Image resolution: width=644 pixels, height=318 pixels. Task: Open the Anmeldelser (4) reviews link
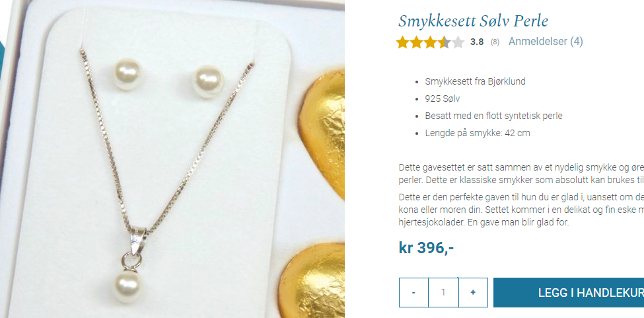click(x=546, y=42)
